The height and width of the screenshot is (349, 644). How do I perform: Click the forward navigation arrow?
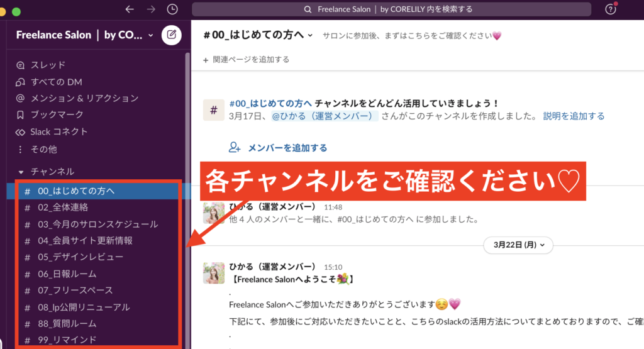(x=150, y=9)
